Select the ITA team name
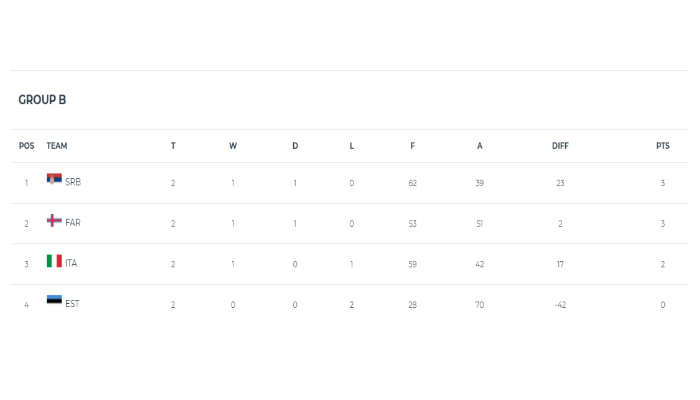 click(71, 264)
